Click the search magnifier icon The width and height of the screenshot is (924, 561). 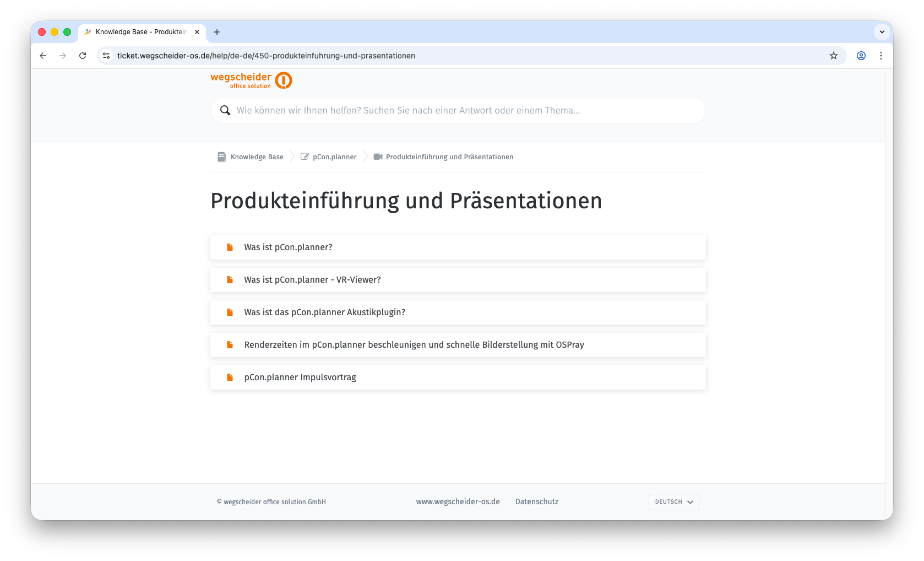(225, 110)
